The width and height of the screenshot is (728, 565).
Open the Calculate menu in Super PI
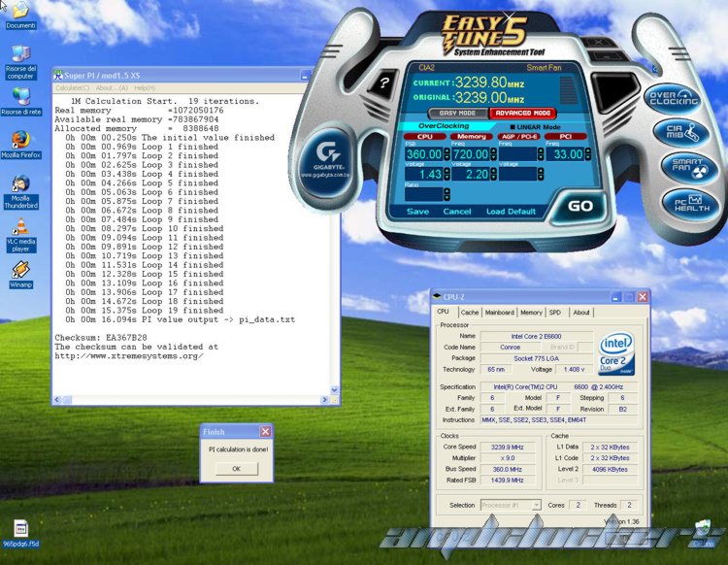72,88
